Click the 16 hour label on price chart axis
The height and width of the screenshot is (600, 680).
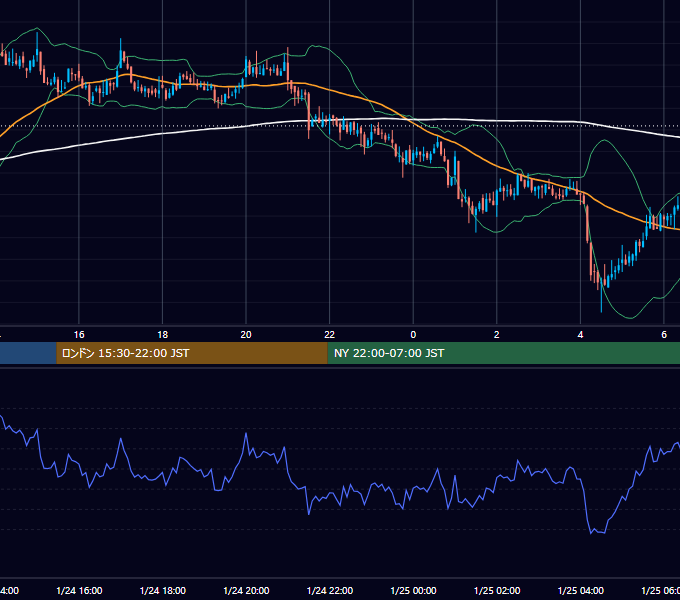point(79,334)
